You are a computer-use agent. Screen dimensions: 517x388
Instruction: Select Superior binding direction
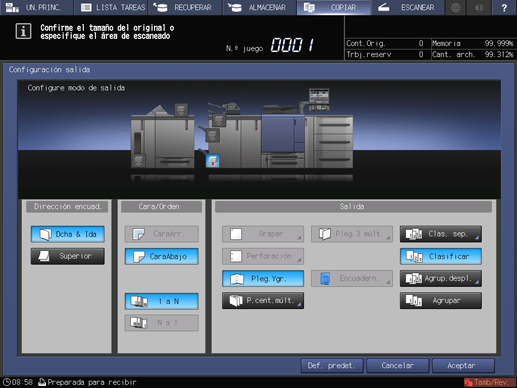coord(68,256)
